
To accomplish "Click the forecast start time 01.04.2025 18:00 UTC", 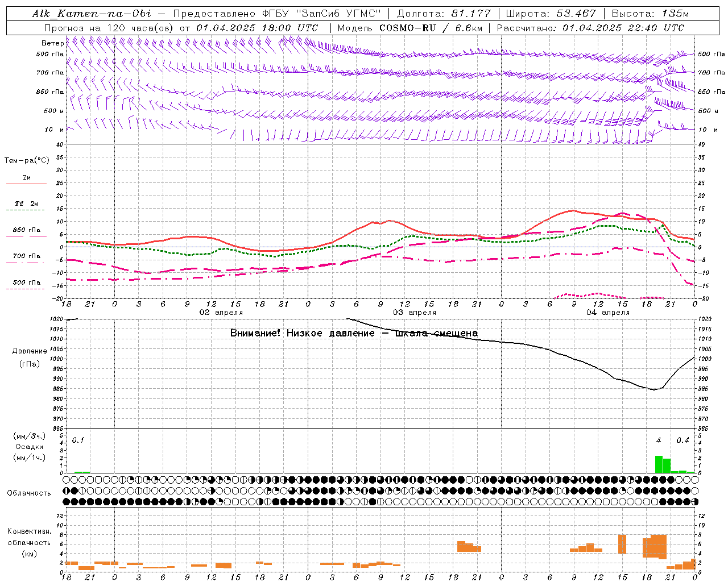I will (257, 28).
